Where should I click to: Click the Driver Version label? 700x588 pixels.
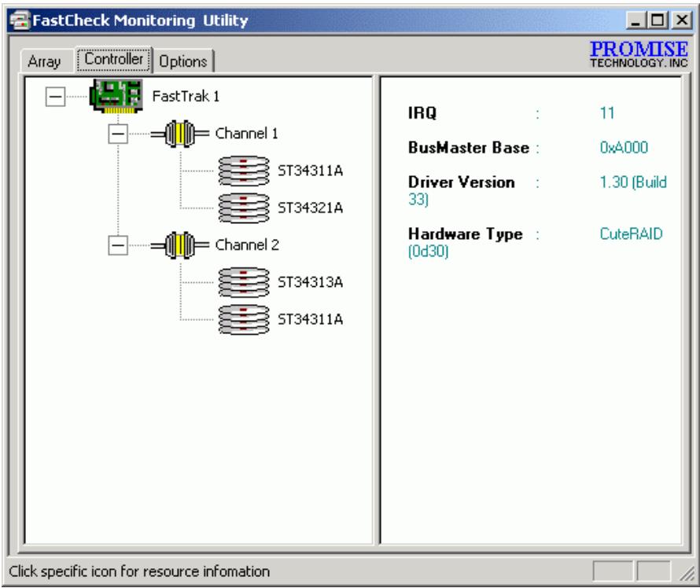pos(461,182)
